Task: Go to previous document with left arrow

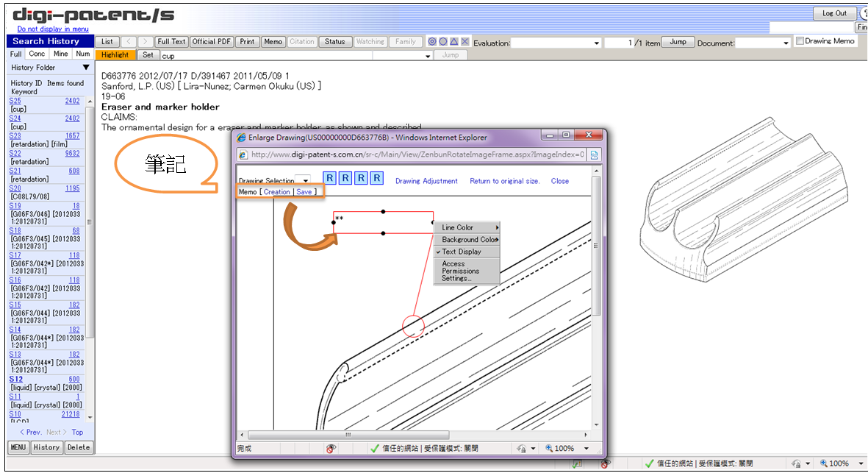Action: pyautogui.click(x=129, y=41)
